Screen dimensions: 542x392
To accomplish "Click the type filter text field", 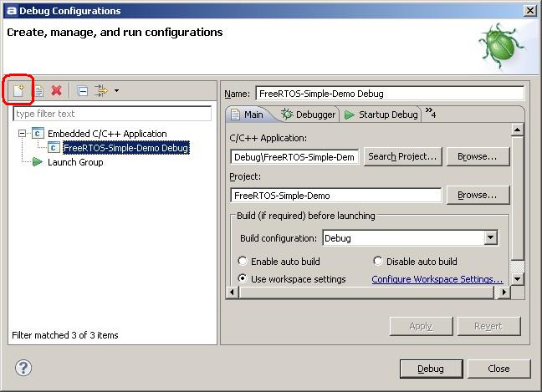I will [112, 114].
